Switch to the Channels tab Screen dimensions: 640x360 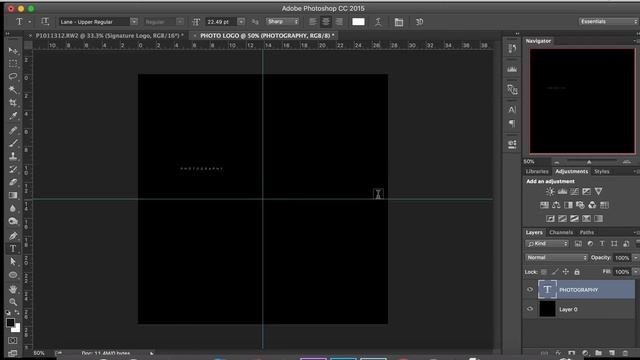point(561,232)
